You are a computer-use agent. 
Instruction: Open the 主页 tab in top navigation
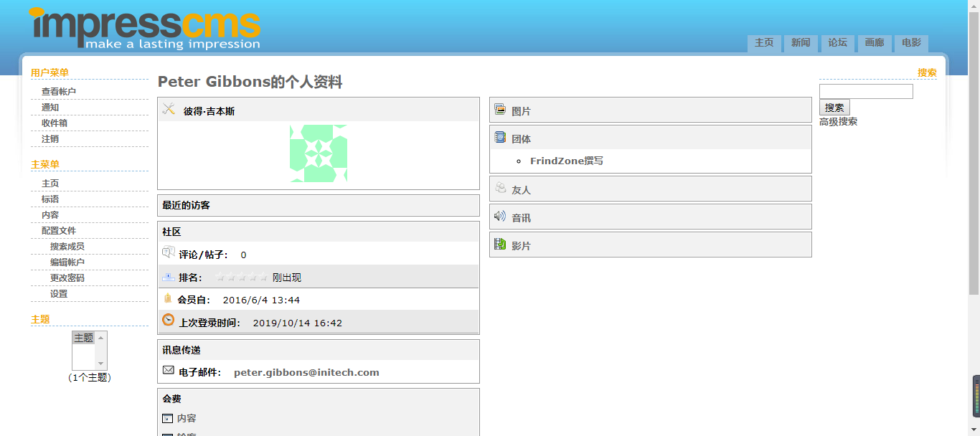tap(764, 43)
